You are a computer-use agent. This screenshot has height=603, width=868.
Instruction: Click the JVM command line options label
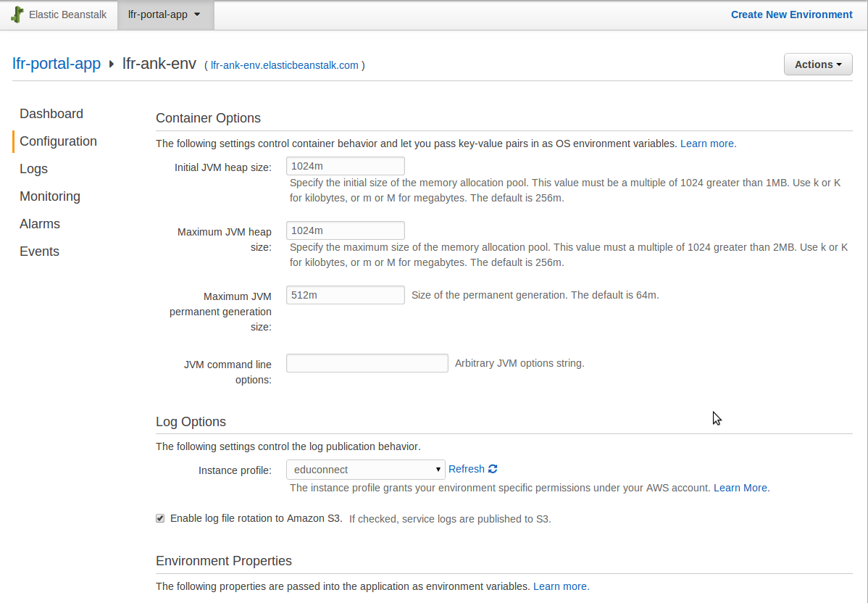click(228, 372)
